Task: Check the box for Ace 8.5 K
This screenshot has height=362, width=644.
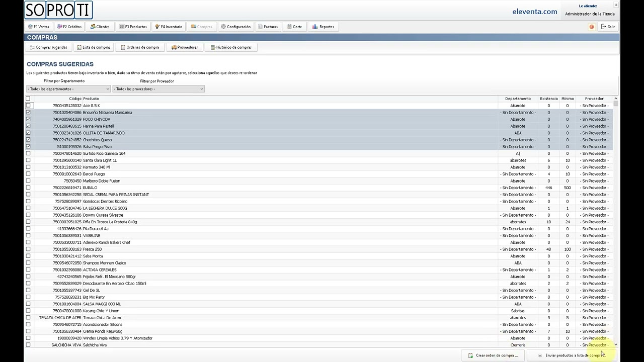Action: point(28,106)
